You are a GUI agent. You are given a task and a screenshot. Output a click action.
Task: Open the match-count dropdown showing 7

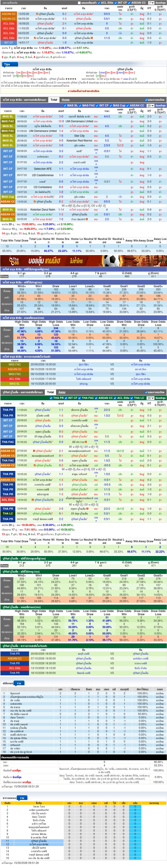151,3
